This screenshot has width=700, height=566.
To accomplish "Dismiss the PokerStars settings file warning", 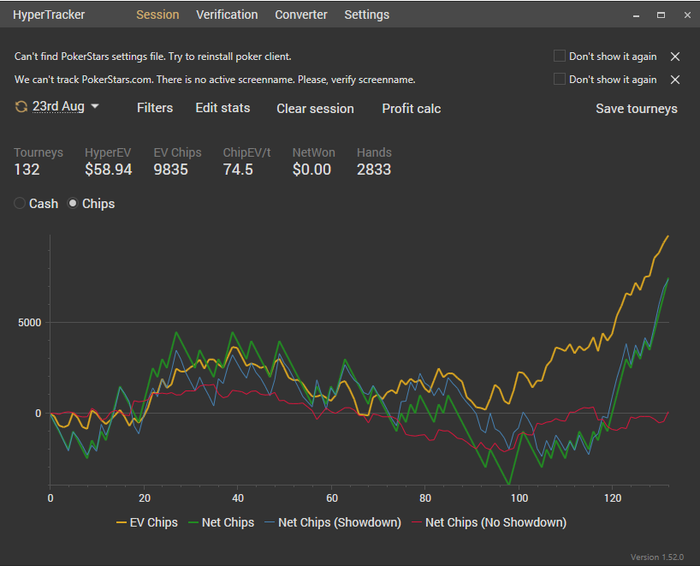I will [x=675, y=57].
